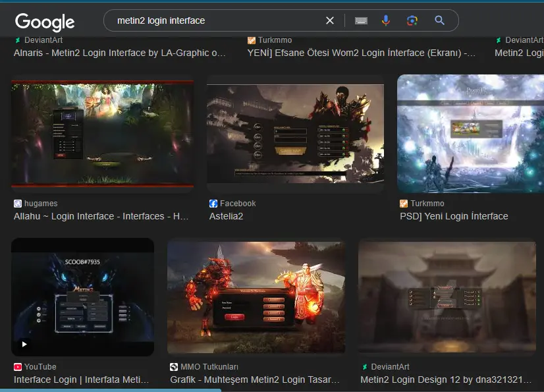Open the Efsane Ötesi Wom2 Login Interface result
Screen dimensions: 544x392
[x=361, y=53]
